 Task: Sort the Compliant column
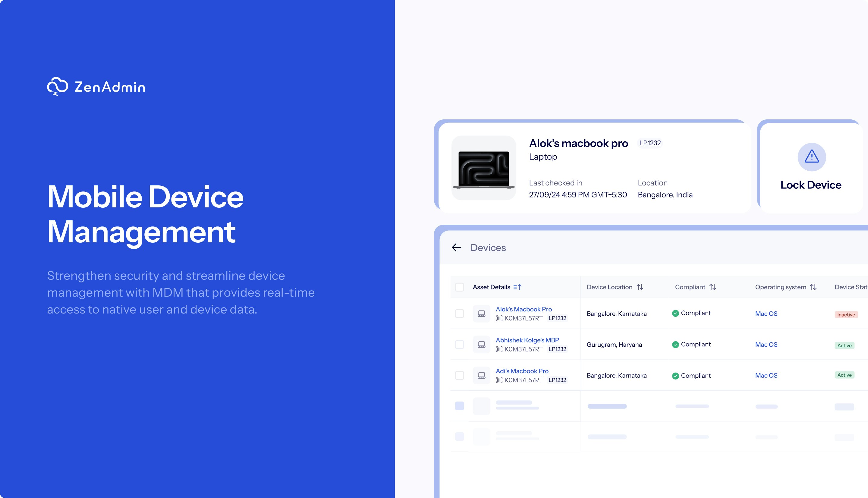[x=712, y=287]
